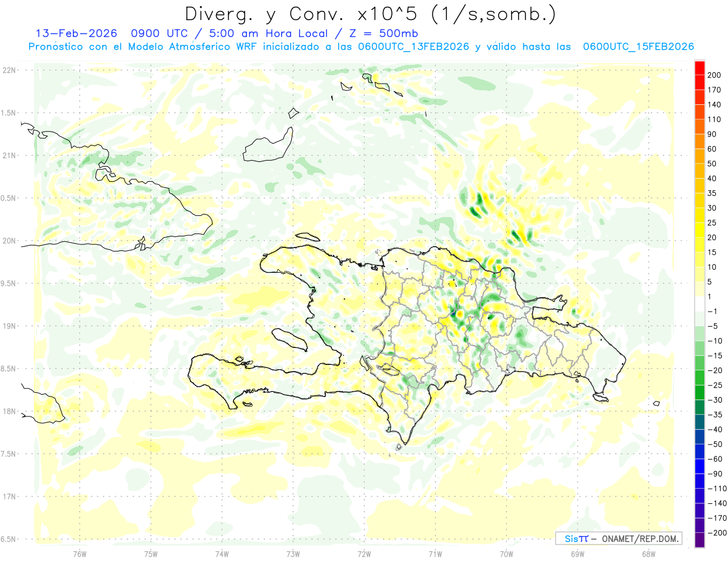Click the '73W' longitude label
The height and width of the screenshot is (562, 728).
click(293, 554)
